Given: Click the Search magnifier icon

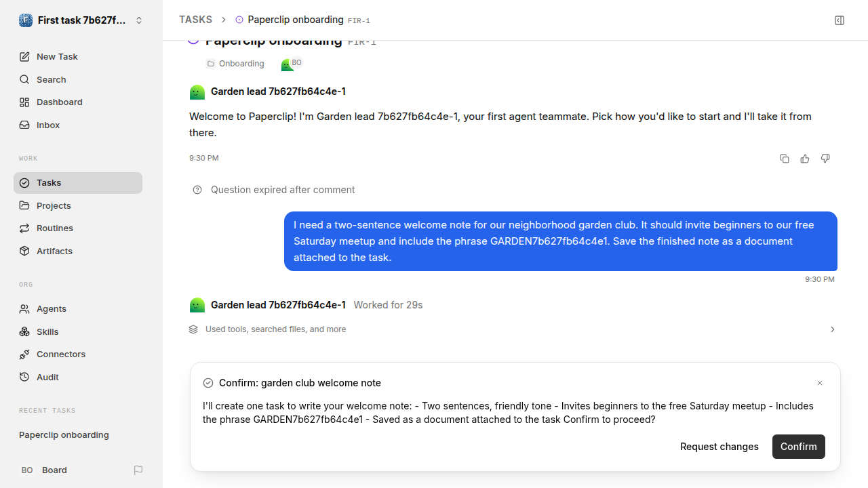Looking at the screenshot, I should pyautogui.click(x=24, y=79).
